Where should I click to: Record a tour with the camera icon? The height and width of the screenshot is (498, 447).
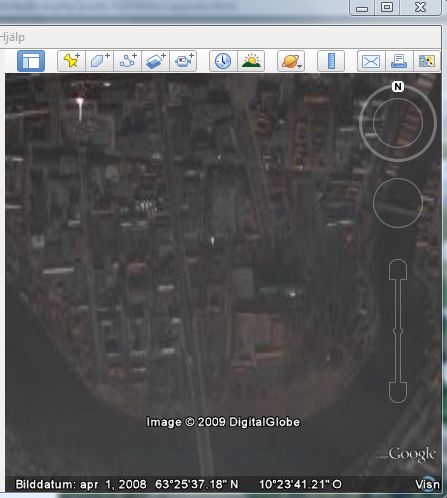[x=183, y=61]
